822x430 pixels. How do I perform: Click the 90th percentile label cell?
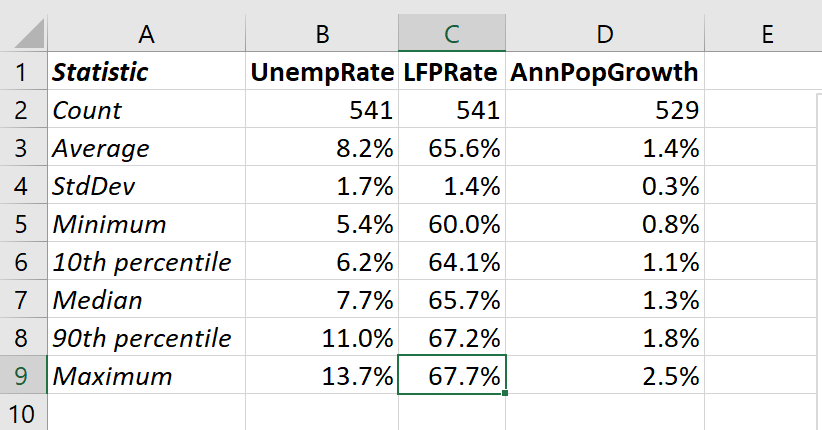147,338
